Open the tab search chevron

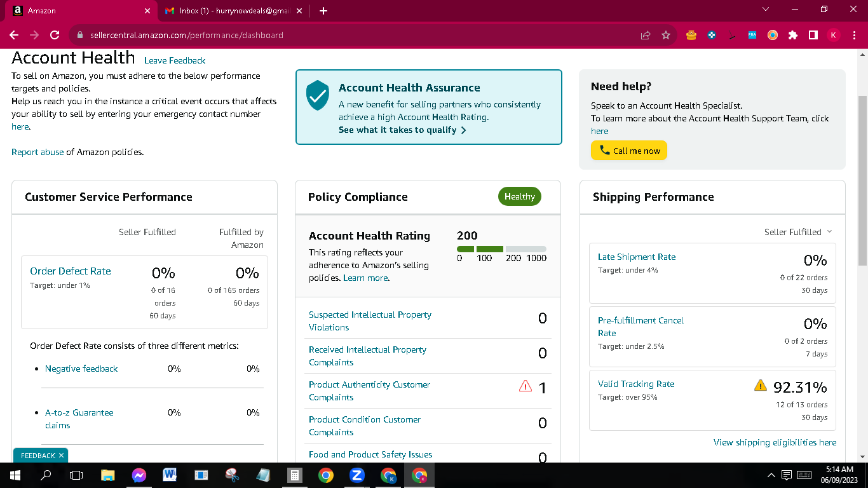tap(766, 10)
